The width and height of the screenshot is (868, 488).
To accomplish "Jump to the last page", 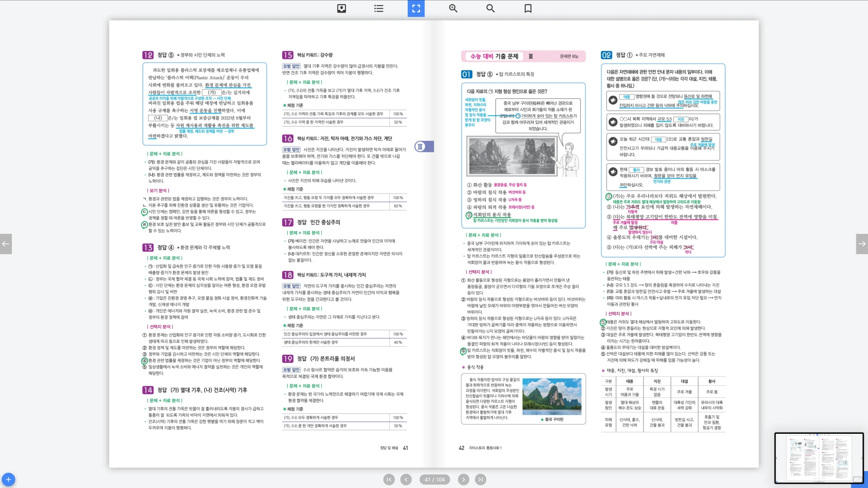I will (480, 479).
